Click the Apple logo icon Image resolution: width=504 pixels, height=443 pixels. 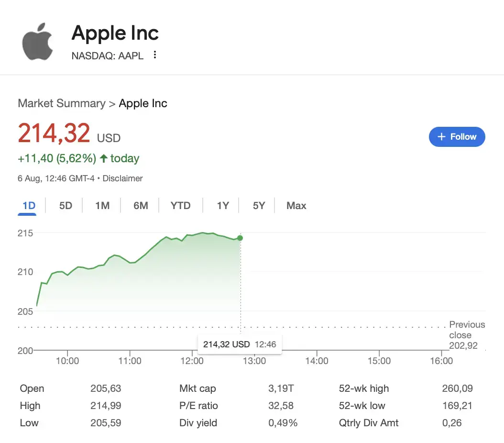pyautogui.click(x=38, y=42)
